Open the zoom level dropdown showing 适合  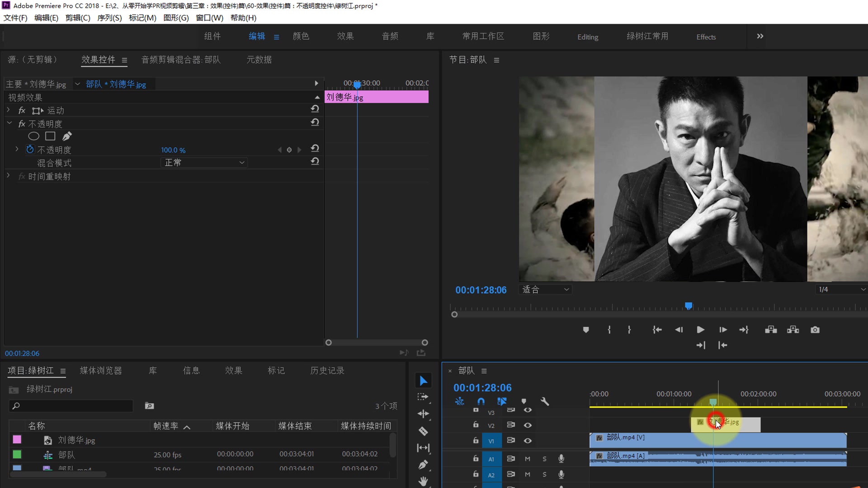pos(545,290)
